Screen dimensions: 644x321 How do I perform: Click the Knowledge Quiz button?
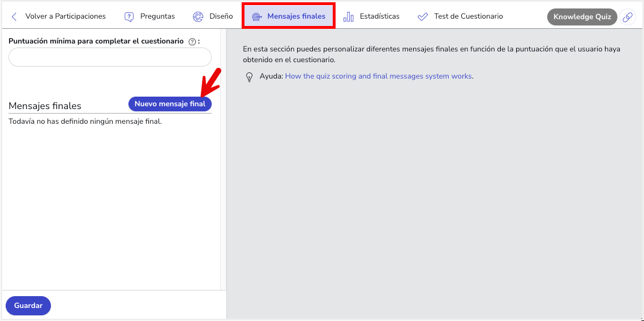(x=582, y=17)
